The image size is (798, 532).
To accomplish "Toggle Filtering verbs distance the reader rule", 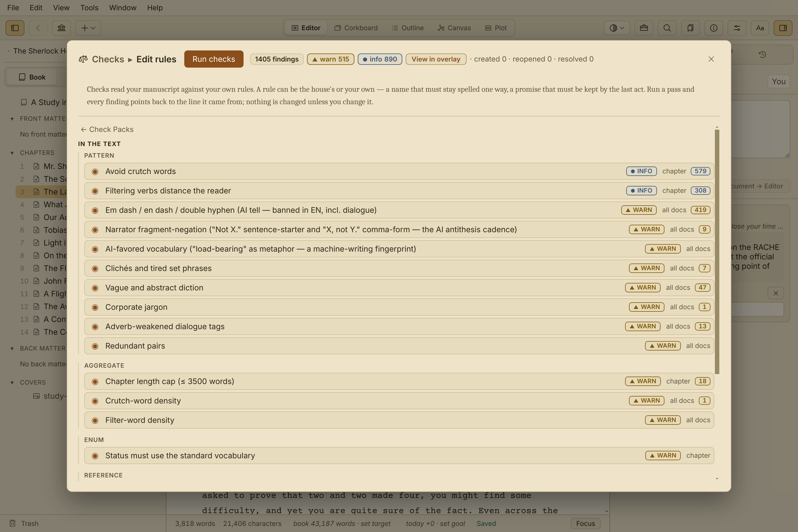I will point(95,191).
